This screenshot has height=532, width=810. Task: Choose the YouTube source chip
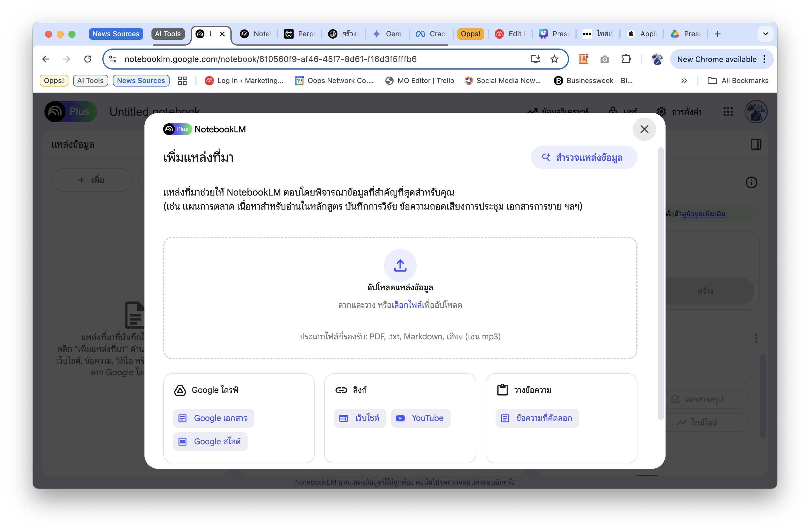click(x=421, y=418)
